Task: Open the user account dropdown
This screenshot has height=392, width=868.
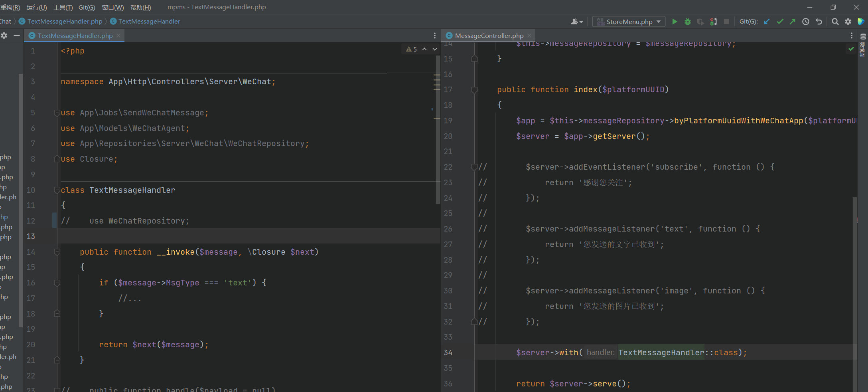Action: [x=577, y=22]
